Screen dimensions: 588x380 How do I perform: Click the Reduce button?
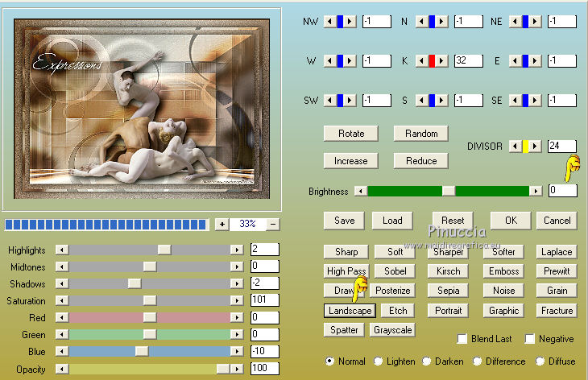[x=421, y=161]
